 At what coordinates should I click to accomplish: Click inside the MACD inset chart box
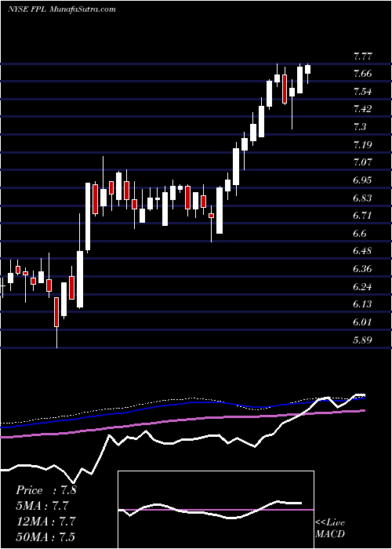[x=216, y=510]
